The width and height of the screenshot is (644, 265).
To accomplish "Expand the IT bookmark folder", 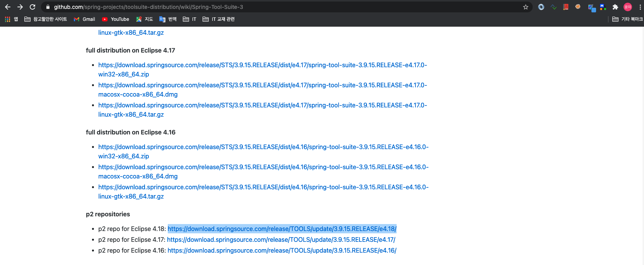I will [x=189, y=19].
